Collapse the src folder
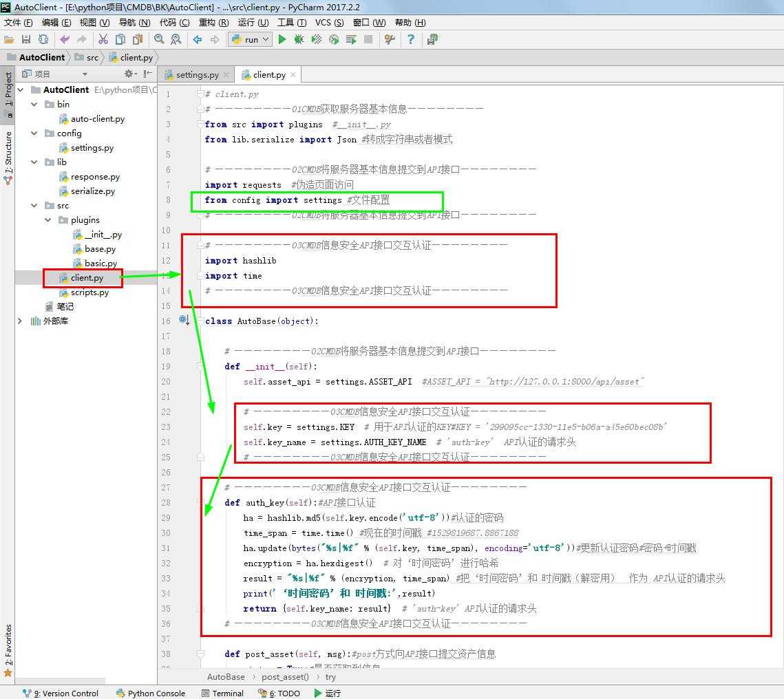 tap(34, 206)
